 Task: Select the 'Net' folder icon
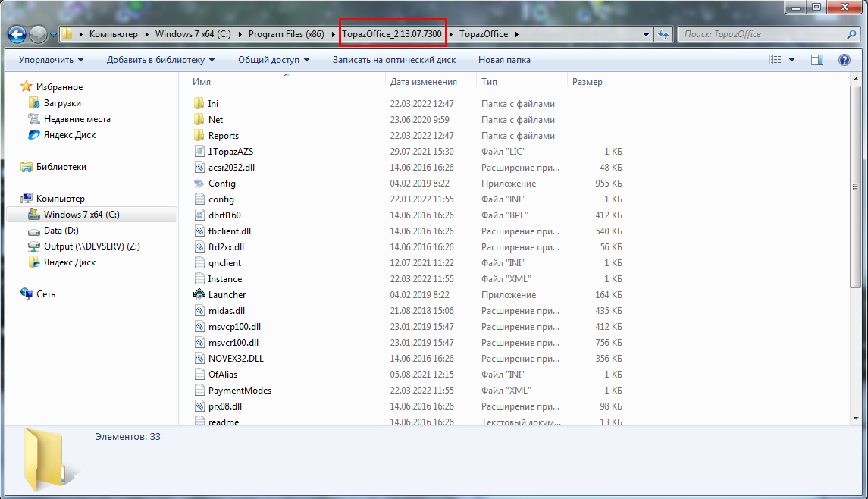point(199,120)
